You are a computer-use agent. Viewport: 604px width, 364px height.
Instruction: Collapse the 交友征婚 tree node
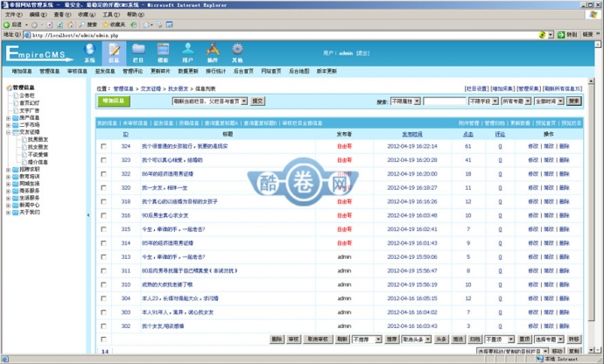pos(8,132)
